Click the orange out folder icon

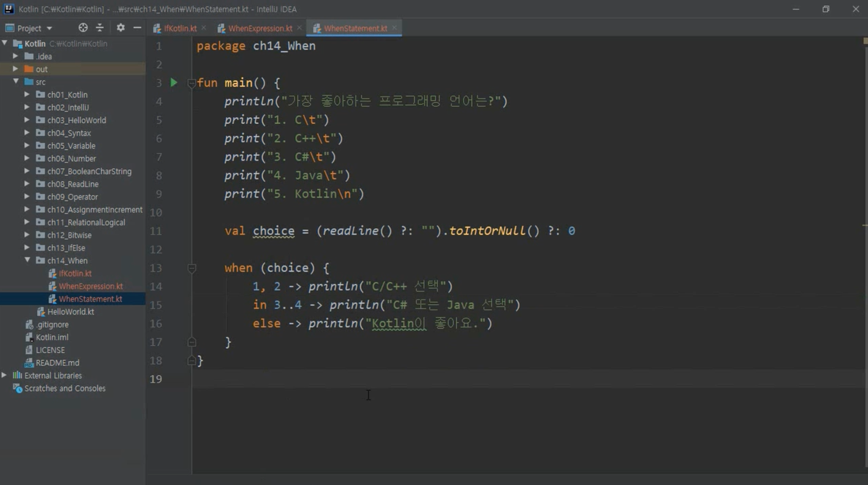pos(29,69)
